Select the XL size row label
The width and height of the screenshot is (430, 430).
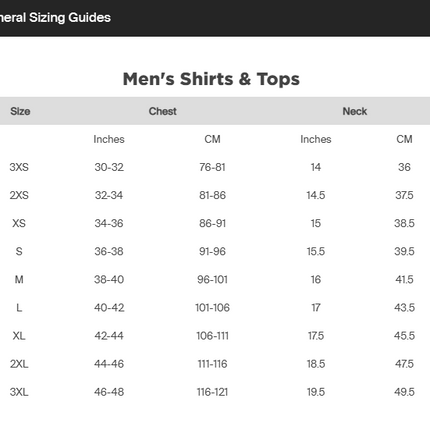point(19,336)
